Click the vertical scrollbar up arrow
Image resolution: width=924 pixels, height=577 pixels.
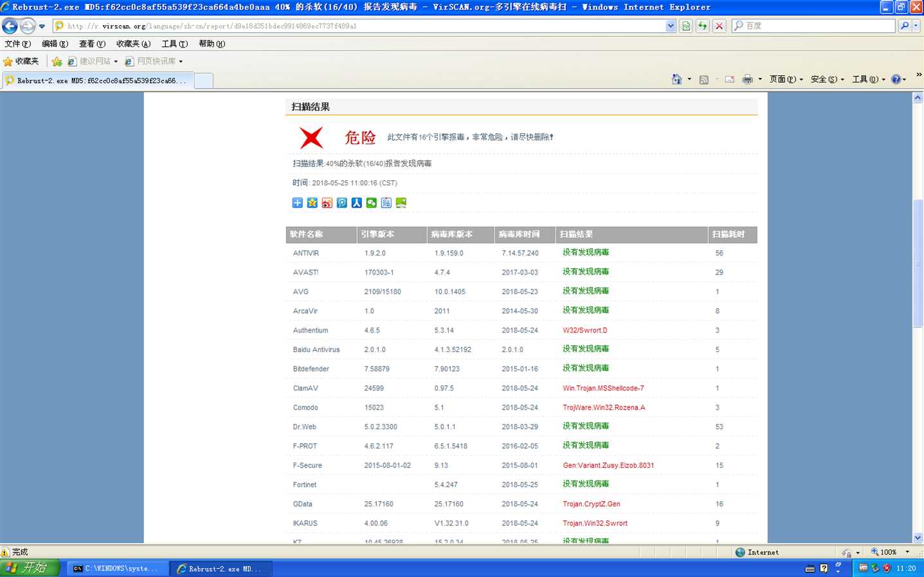(918, 98)
